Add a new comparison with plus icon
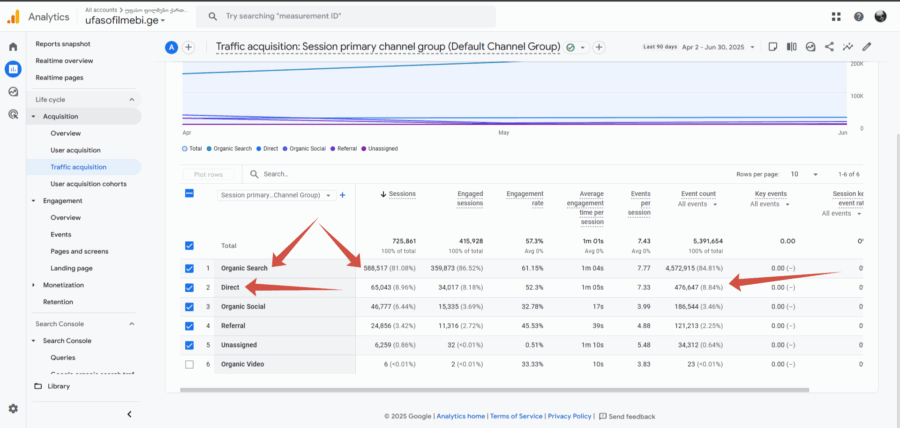 point(188,47)
